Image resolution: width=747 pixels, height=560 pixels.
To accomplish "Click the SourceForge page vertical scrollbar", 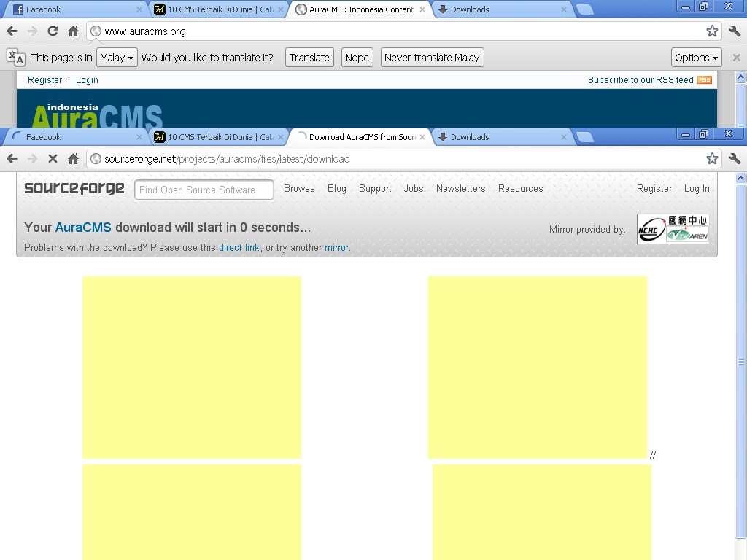I will (740, 362).
